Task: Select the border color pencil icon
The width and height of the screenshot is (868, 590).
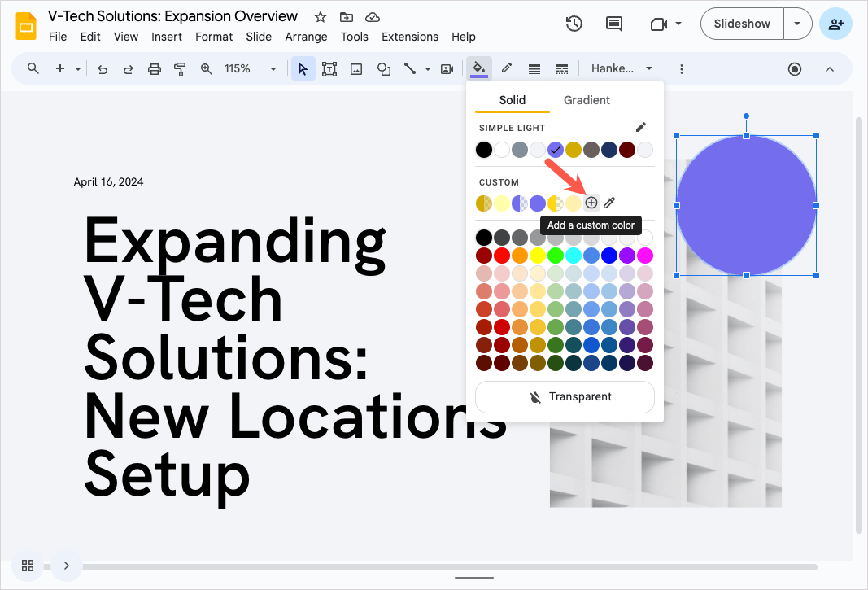Action: (x=506, y=69)
